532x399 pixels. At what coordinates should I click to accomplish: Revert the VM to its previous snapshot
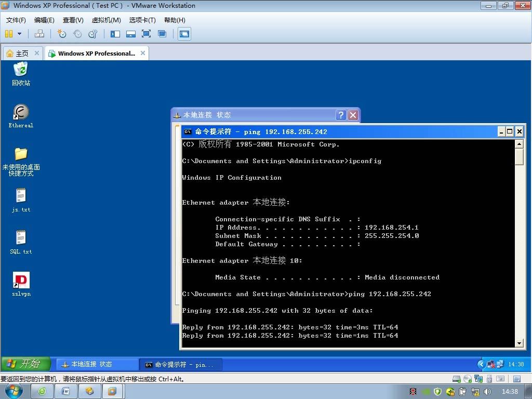point(78,34)
